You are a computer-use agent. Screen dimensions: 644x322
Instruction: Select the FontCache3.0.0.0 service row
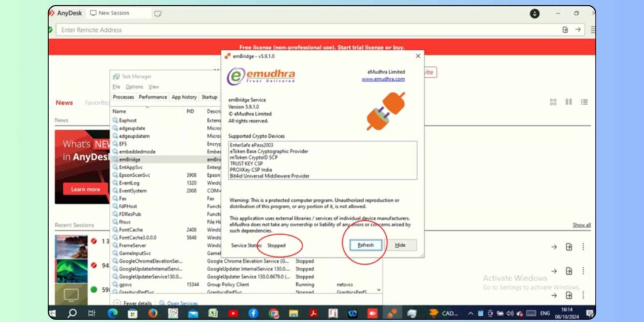point(166,237)
